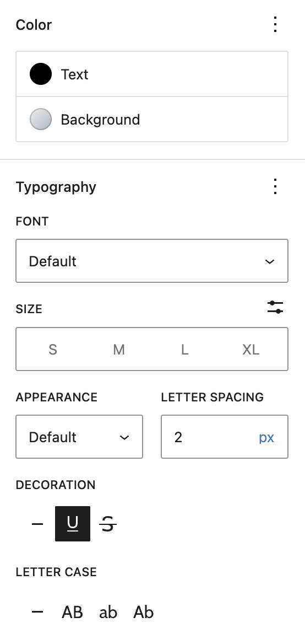
Task: Set letter case to uppercase AB
Action: click(73, 612)
